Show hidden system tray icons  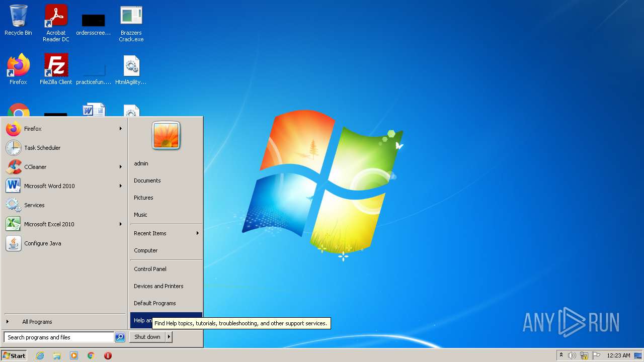(x=561, y=355)
